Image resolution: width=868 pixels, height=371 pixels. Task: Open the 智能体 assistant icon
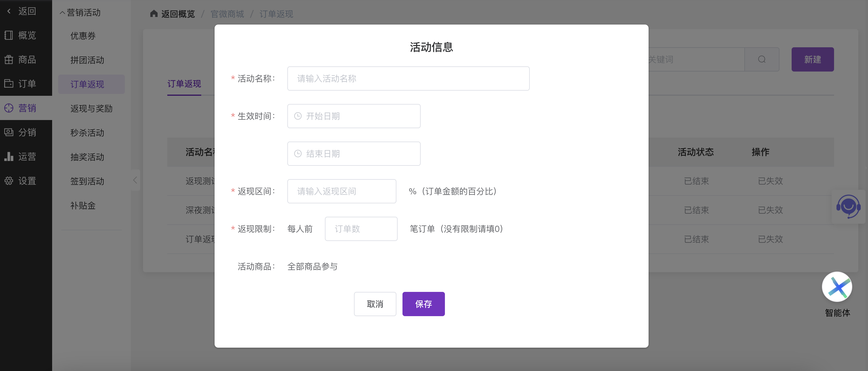[837, 287]
